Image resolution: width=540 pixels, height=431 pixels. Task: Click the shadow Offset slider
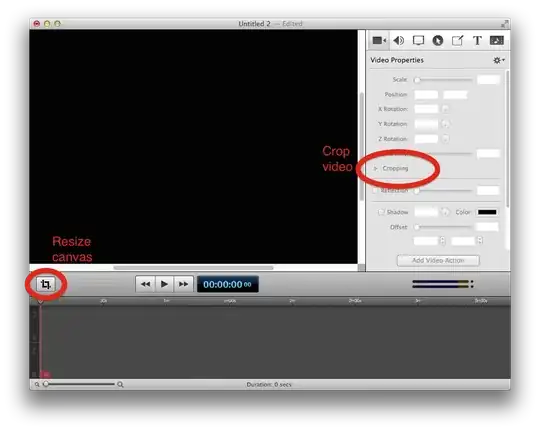tap(444, 227)
